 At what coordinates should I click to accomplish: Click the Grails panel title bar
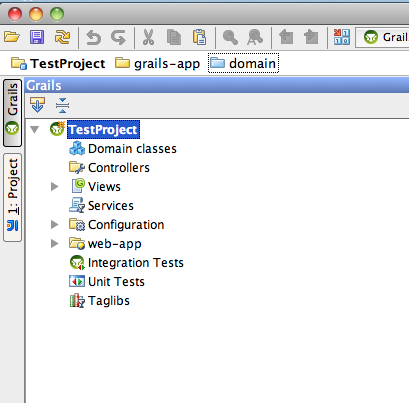point(217,85)
